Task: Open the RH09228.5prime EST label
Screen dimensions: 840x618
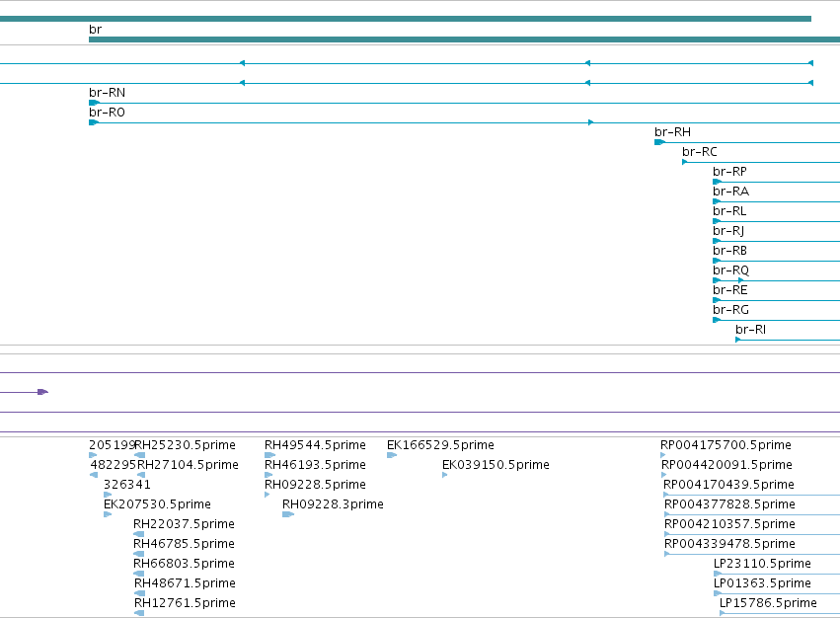Action: click(316, 485)
